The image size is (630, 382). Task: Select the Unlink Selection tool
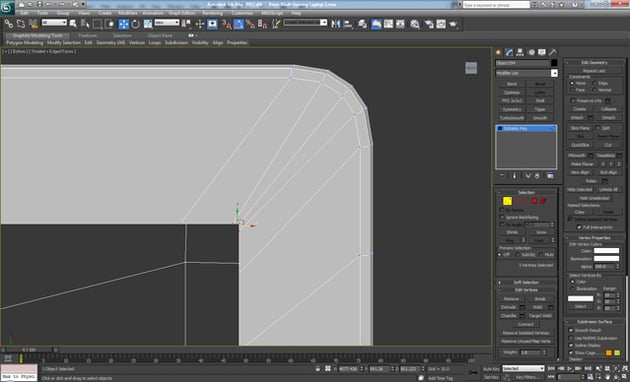(20, 24)
